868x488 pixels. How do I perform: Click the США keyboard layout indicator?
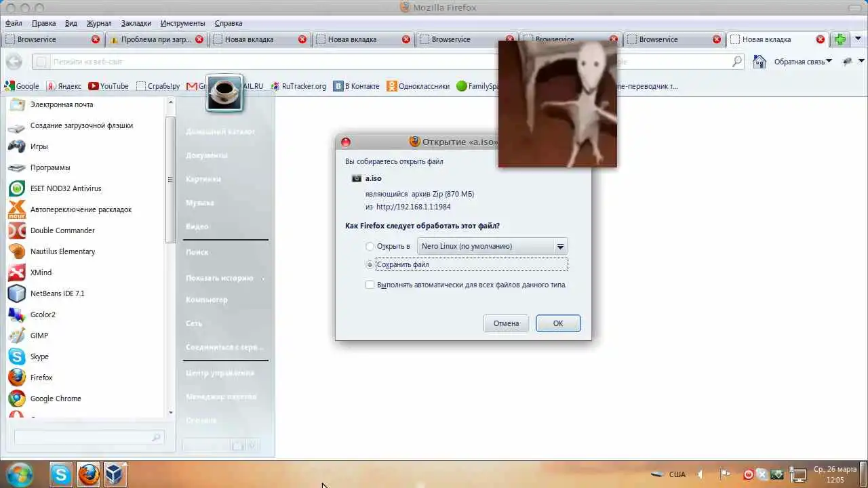point(677,475)
